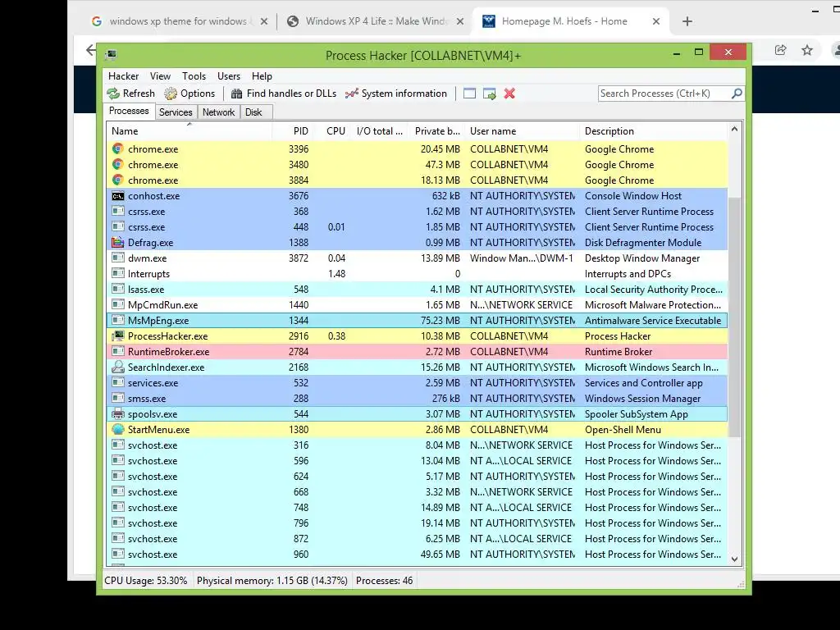Image resolution: width=840 pixels, height=630 pixels.
Task: Click the process list scrollbar thumb
Action: click(734, 316)
